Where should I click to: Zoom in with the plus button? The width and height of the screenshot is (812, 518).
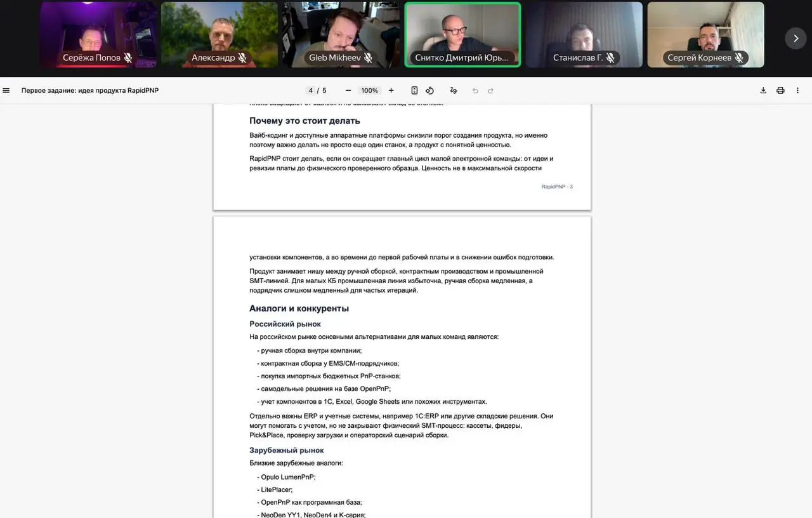[391, 91]
